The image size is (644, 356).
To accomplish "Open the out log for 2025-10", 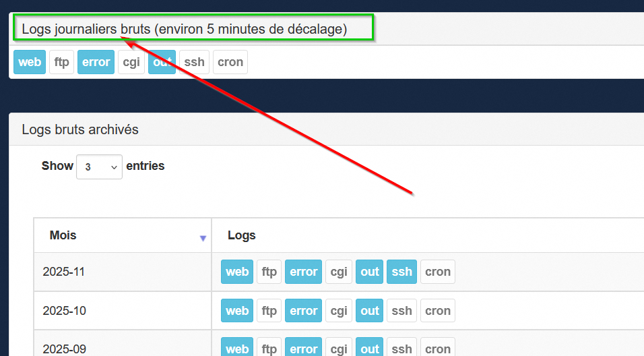I will [x=370, y=311].
